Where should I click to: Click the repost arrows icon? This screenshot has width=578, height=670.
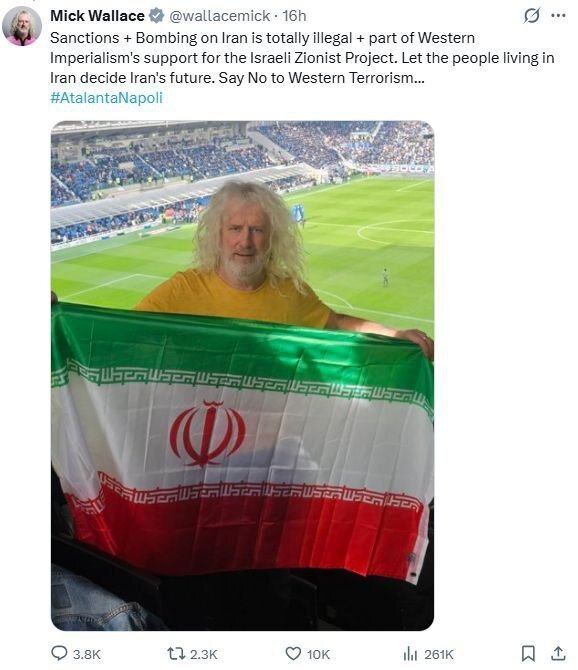(x=176, y=653)
